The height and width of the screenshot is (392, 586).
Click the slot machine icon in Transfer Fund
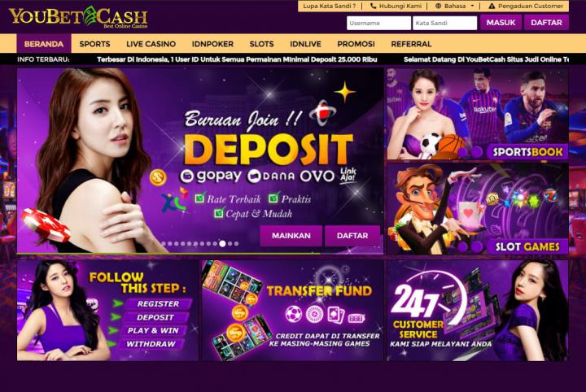pos(356,318)
